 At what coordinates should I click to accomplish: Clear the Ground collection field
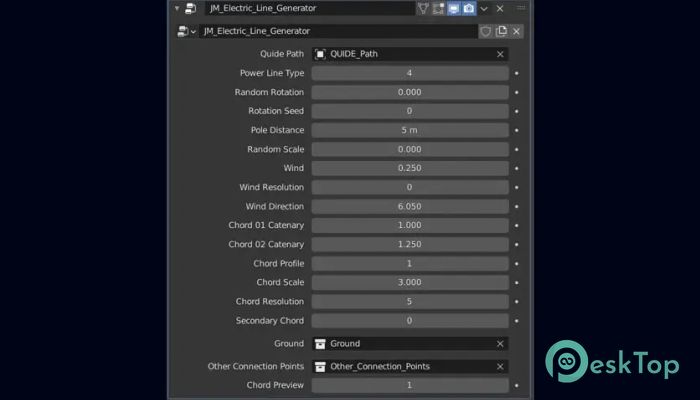500,344
